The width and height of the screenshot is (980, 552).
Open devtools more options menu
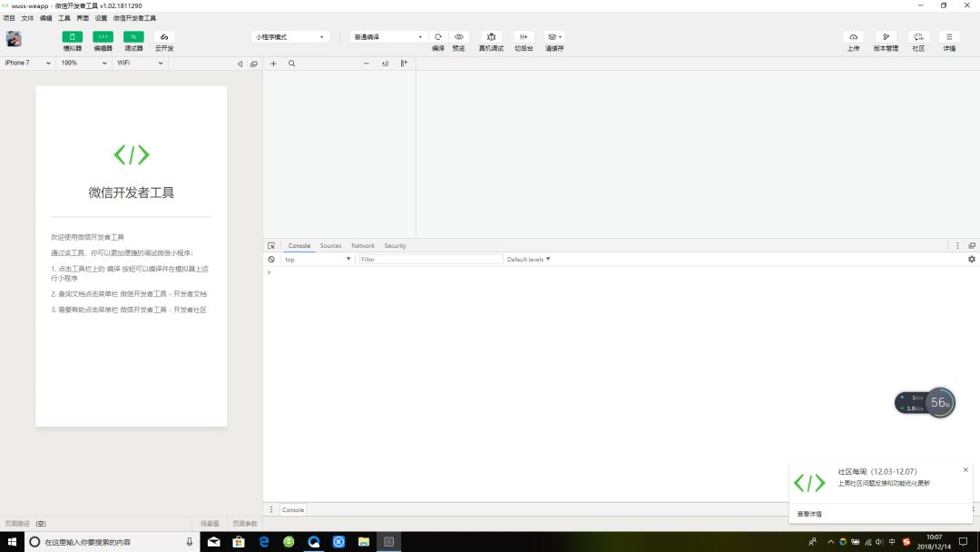pyautogui.click(x=957, y=246)
